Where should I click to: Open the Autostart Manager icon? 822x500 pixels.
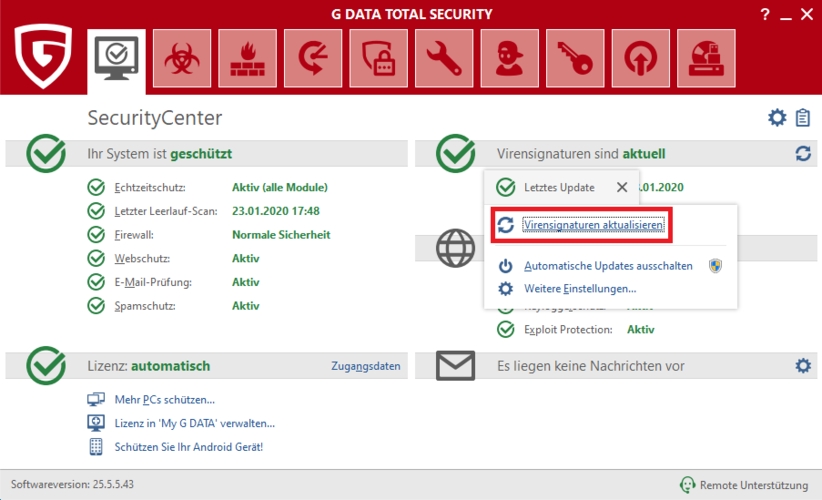click(x=640, y=59)
